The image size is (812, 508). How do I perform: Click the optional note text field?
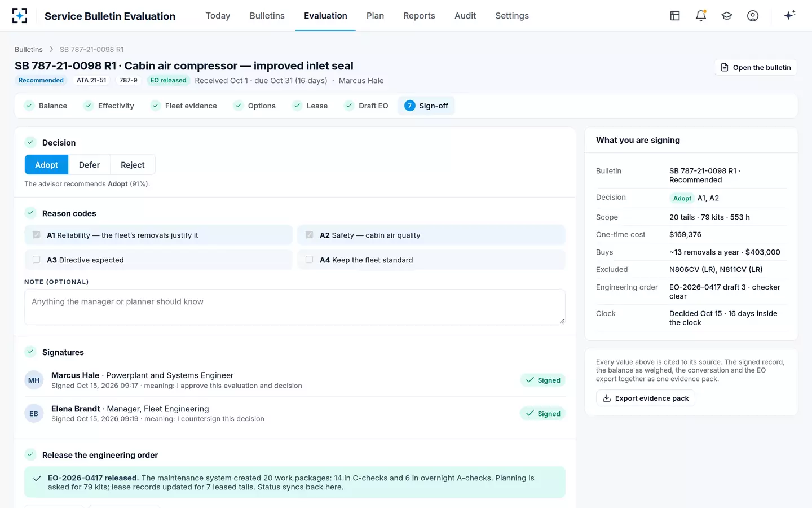pyautogui.click(x=294, y=307)
